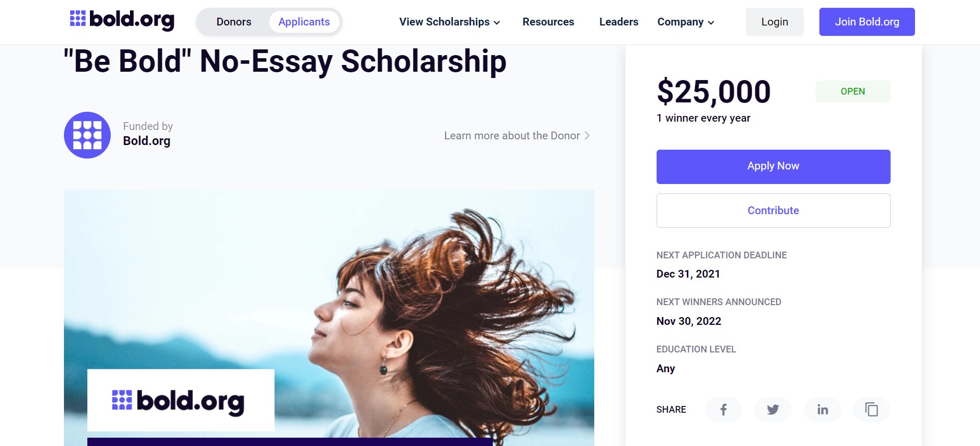
Task: Open the Company dropdown menu
Action: 686,22
